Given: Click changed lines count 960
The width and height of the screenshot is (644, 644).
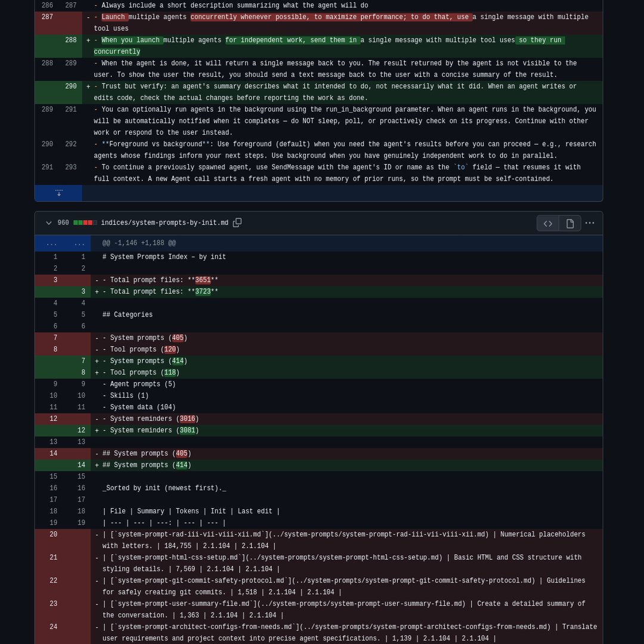Looking at the screenshot, I should click(x=63, y=222).
